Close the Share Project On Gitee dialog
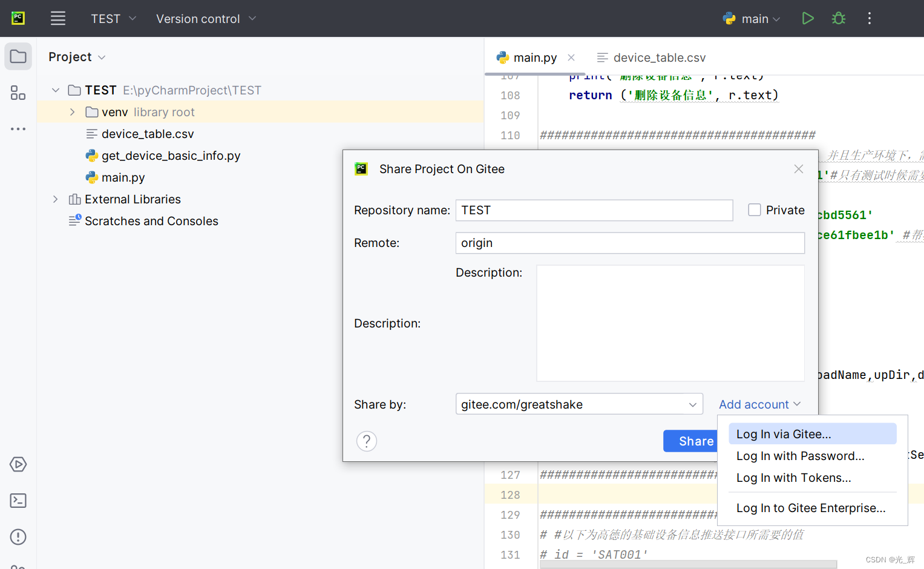 click(799, 169)
